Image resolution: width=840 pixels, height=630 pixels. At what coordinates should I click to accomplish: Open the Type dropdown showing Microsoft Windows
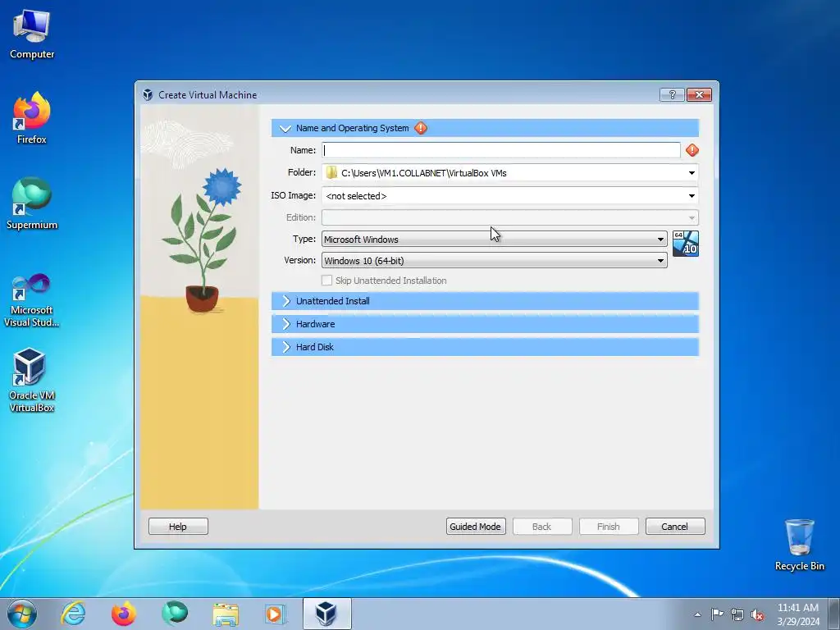(495, 239)
